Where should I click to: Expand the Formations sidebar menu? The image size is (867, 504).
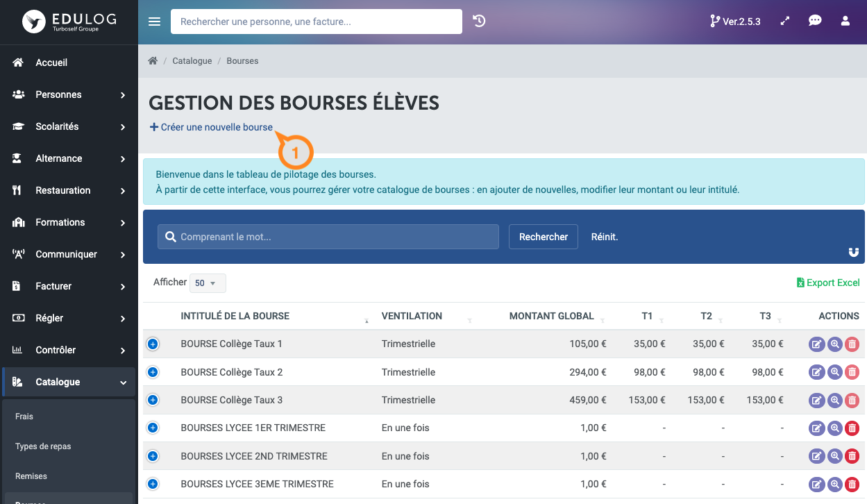69,222
